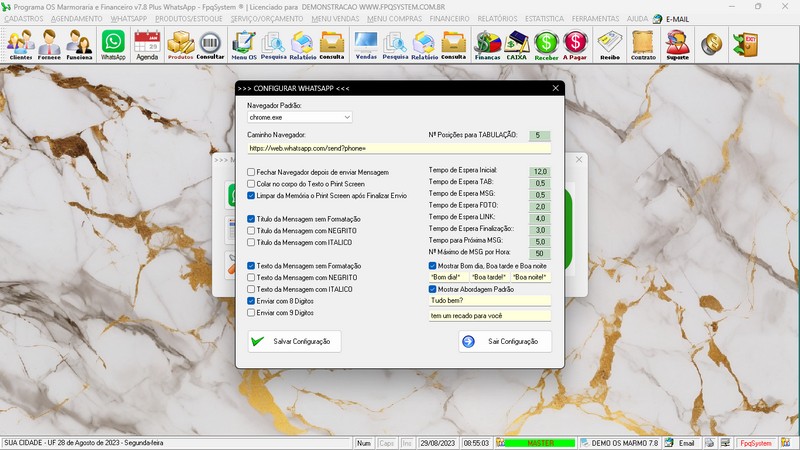Click the Tudo bem? text field
This screenshot has width=800, height=450.
pyautogui.click(x=490, y=301)
